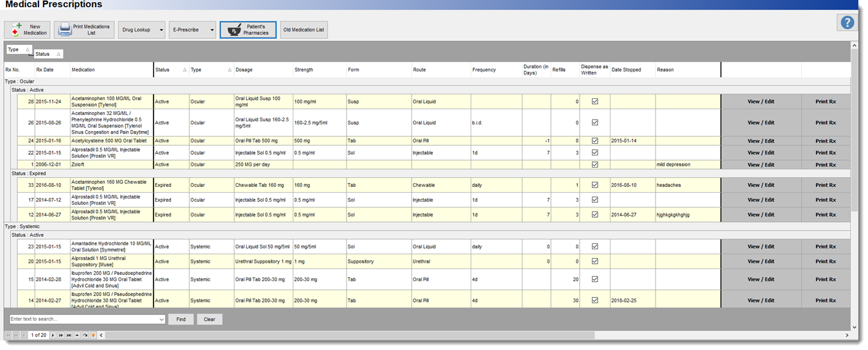Click the horizontal scrollbar track
Viewport: 868px width, 350px height.
pos(720,335)
